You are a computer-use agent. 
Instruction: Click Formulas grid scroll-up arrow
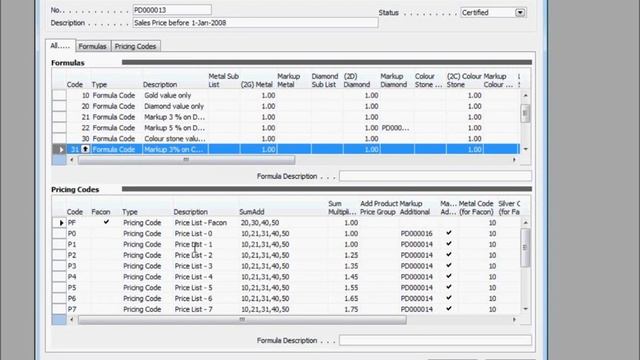525,96
